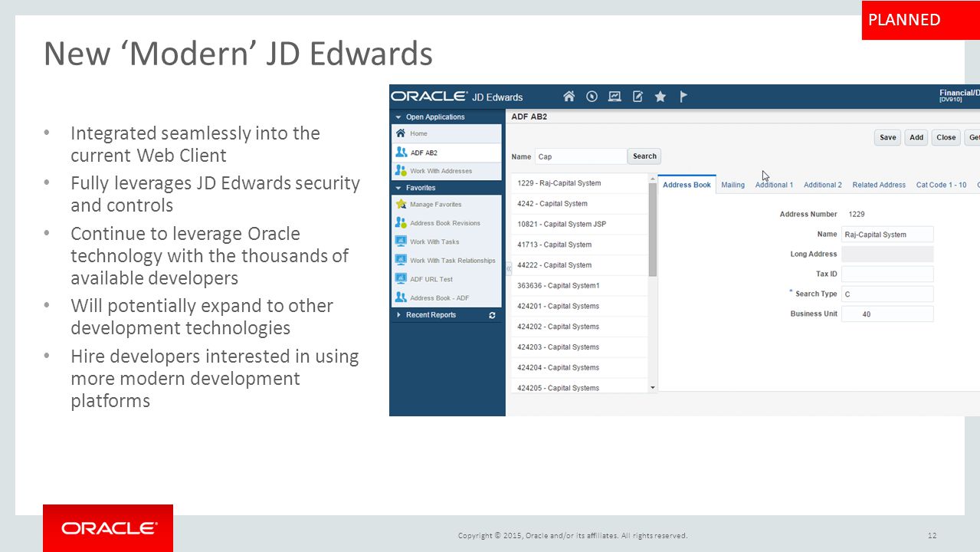Screen dimensions: 980x552
Task: Select 10821 - Capital System JSP result
Action: point(580,224)
